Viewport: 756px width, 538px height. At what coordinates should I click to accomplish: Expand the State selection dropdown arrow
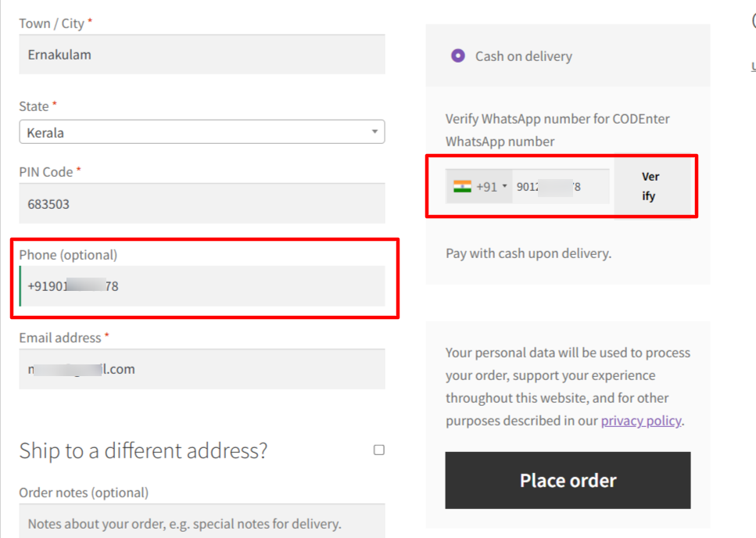coord(374,131)
